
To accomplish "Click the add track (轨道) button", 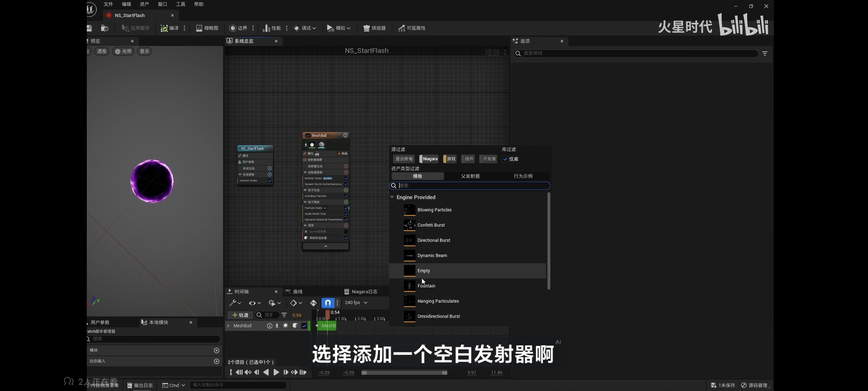I will 240,315.
